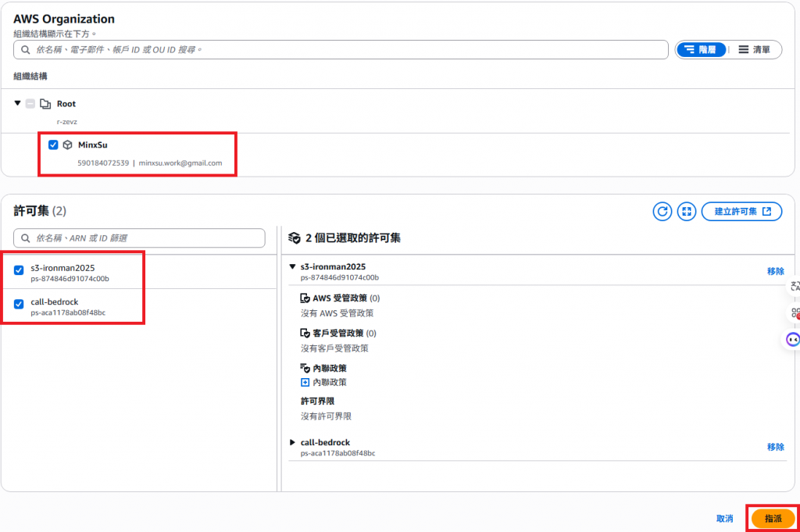Expand call-bedrock details section
This screenshot has width=800, height=532.
pos(292,442)
